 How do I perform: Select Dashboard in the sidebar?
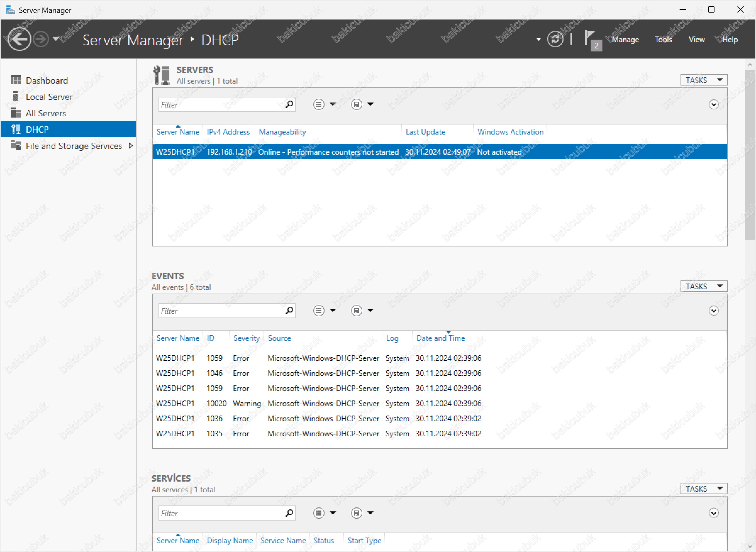click(68, 80)
